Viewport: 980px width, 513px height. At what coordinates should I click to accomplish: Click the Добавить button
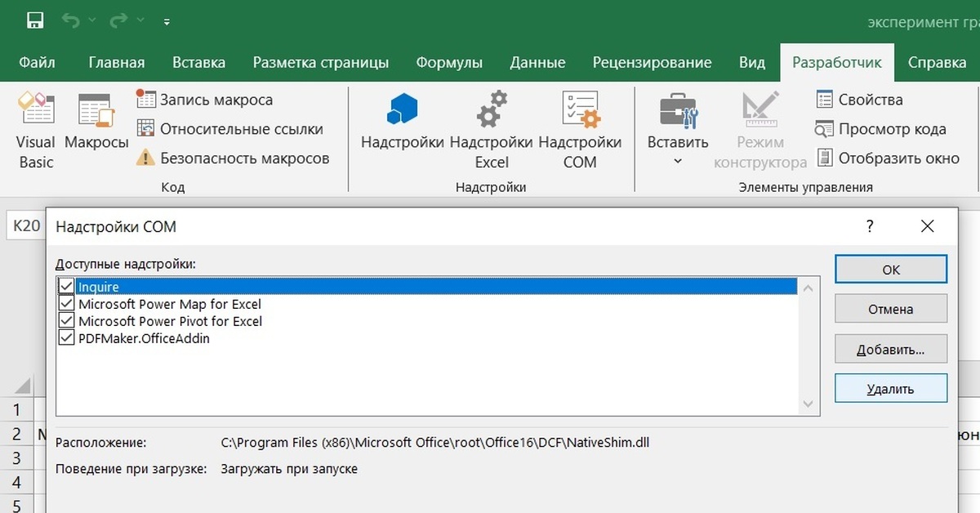click(890, 349)
